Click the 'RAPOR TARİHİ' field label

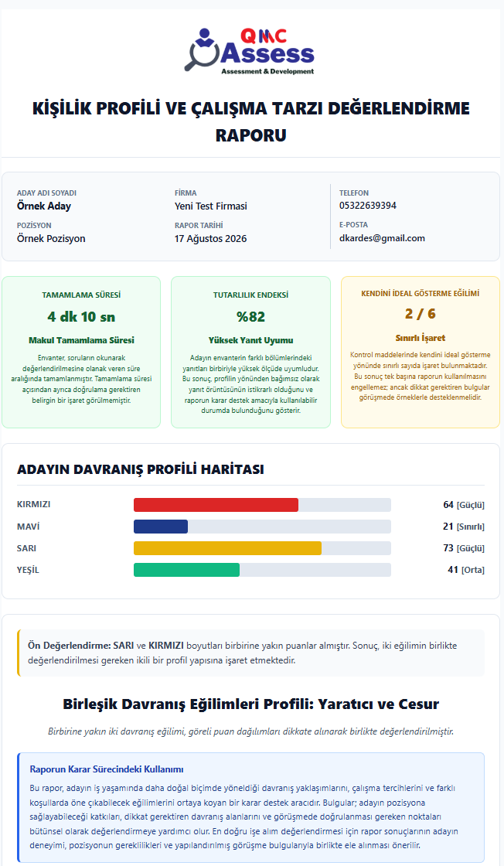point(199,225)
